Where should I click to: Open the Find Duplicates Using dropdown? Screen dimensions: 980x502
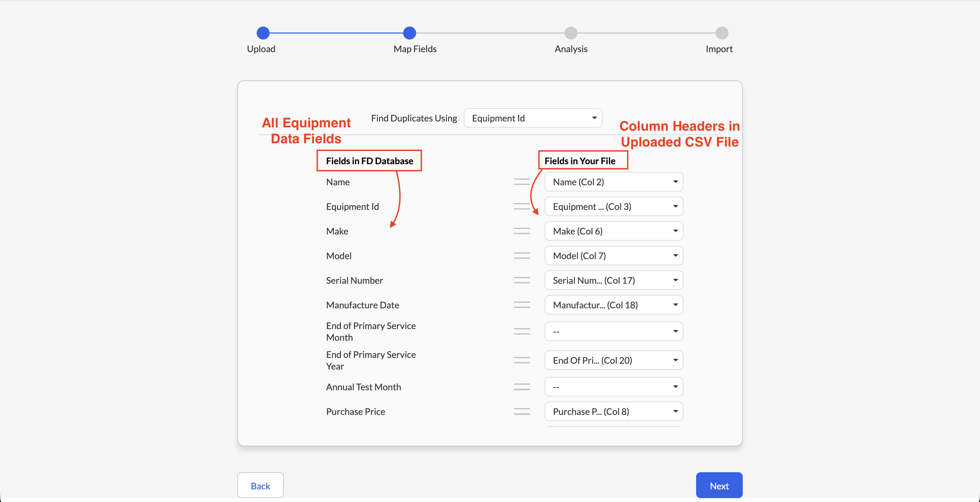532,118
